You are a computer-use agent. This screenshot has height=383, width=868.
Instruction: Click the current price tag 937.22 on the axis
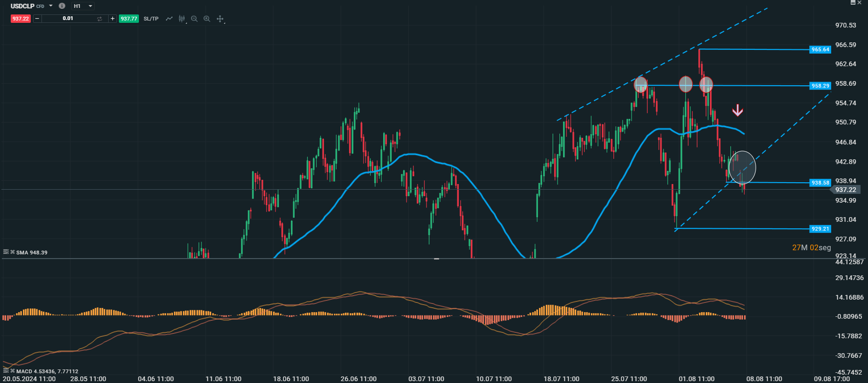[x=845, y=190]
